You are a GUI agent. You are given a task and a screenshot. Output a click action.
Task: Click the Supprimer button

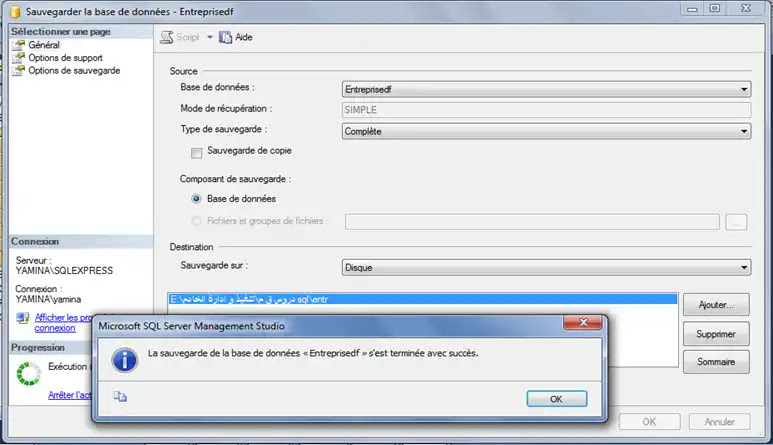point(716,334)
